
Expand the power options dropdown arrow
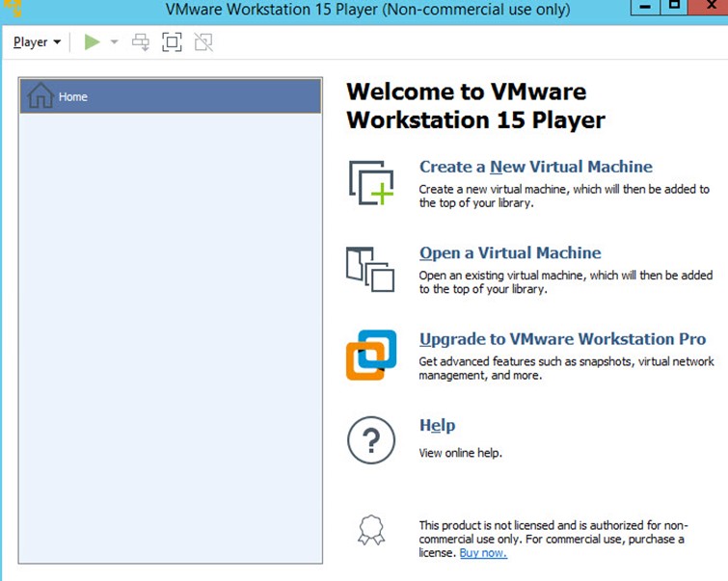(114, 42)
